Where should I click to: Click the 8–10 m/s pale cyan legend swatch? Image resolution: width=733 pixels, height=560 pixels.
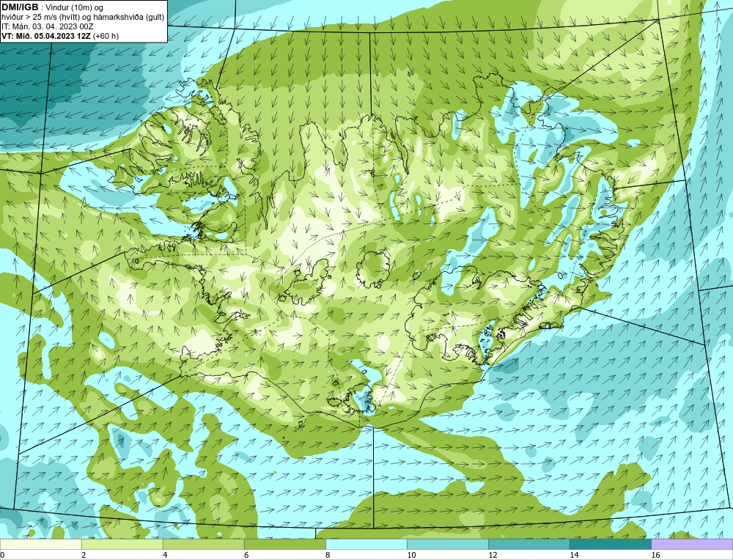366,544
